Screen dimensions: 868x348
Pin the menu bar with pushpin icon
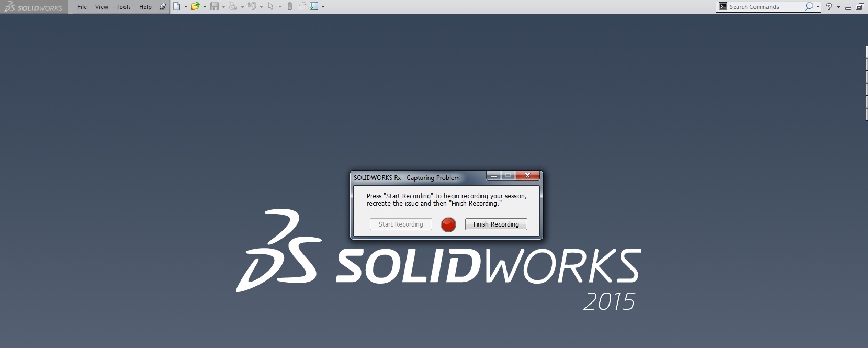click(x=163, y=7)
